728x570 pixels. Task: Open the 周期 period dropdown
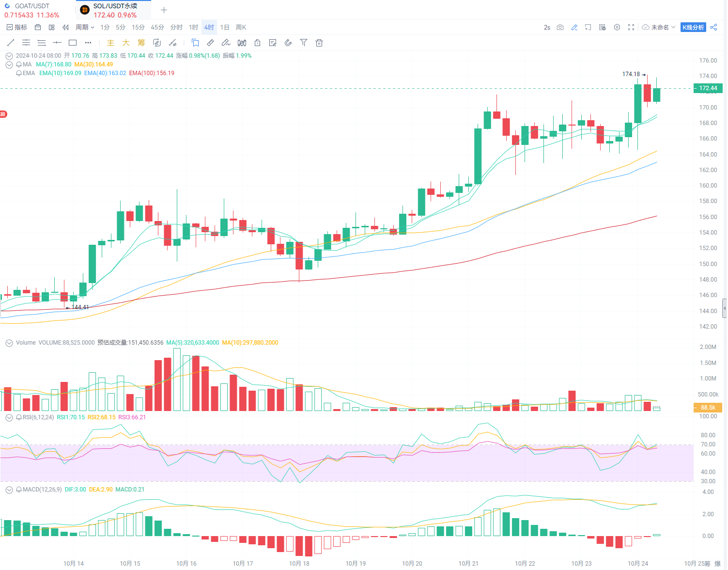click(x=85, y=27)
